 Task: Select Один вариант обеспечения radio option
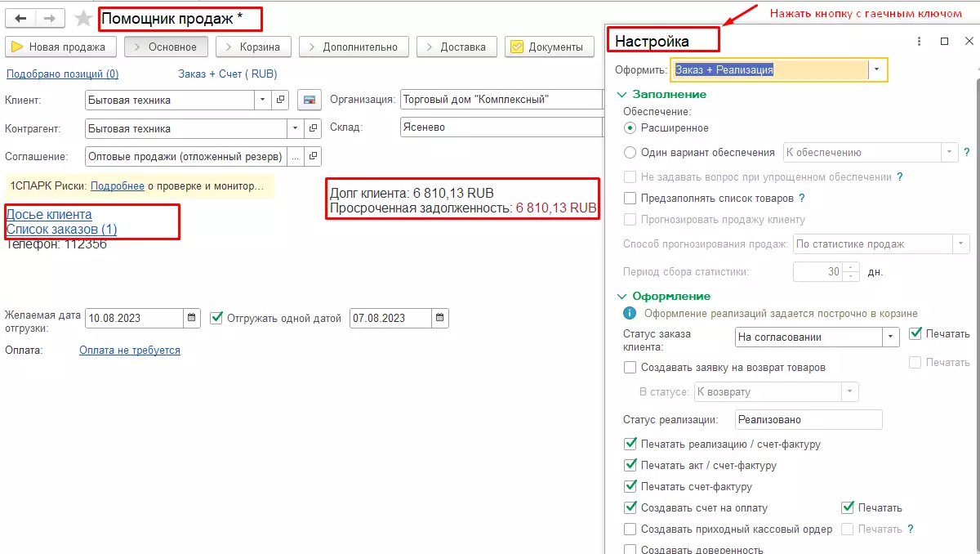[630, 152]
